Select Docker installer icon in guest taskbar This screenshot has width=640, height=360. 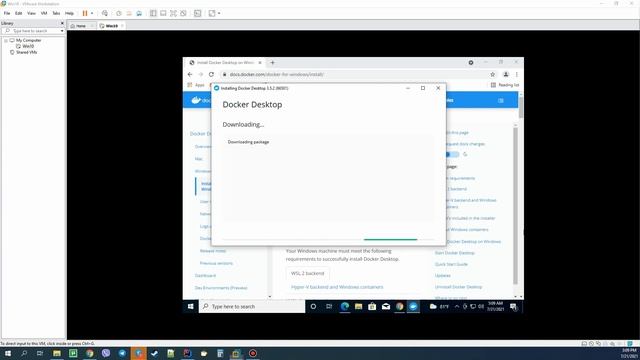tap(413, 307)
